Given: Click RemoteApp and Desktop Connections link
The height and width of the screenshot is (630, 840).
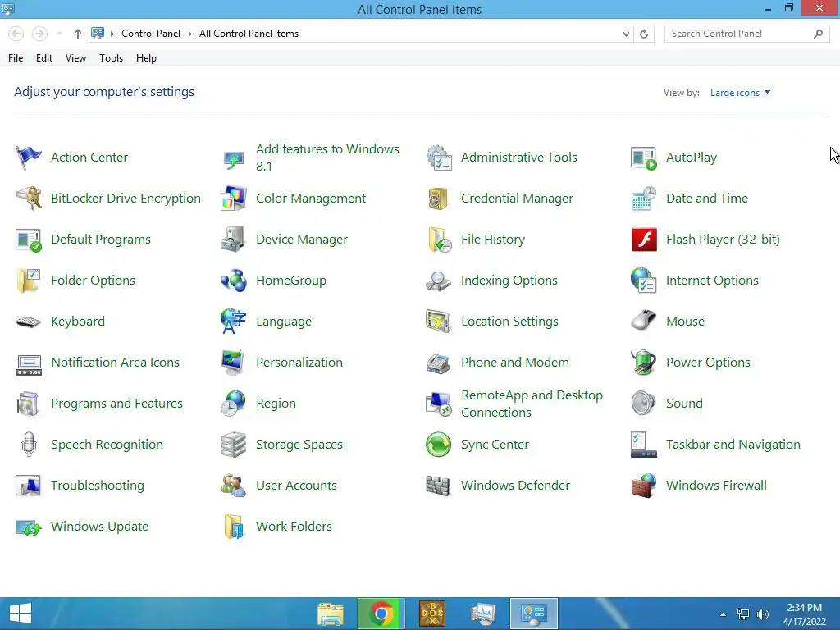Looking at the screenshot, I should click(x=532, y=404).
